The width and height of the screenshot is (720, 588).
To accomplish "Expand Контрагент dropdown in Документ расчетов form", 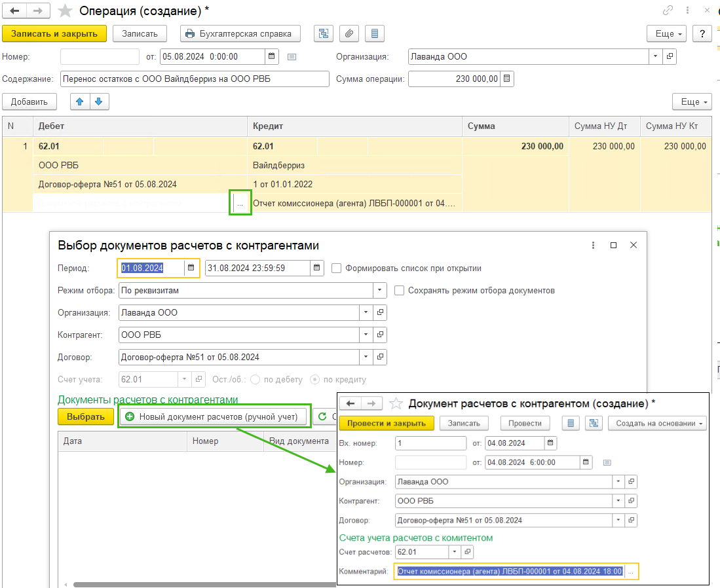I will pyautogui.click(x=618, y=501).
